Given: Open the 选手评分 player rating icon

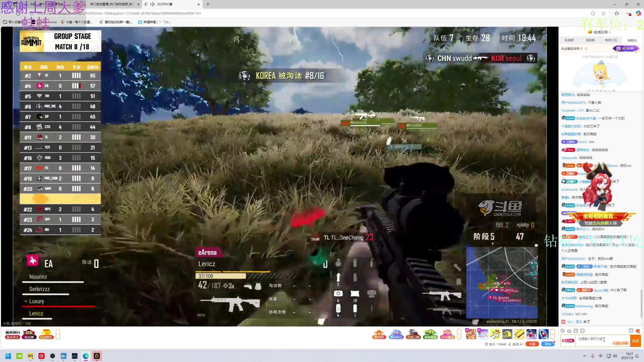Looking at the screenshot, I should pos(13,334).
